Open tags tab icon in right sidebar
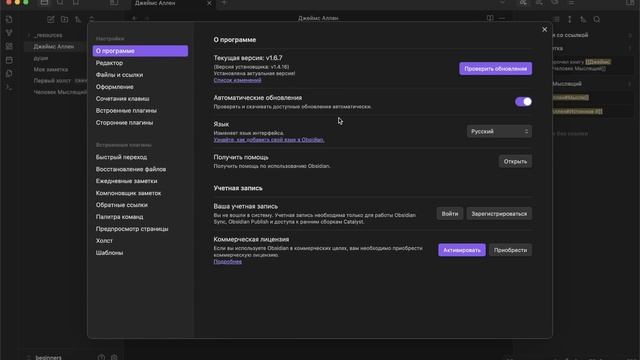The image size is (640, 360). tap(555, 3)
